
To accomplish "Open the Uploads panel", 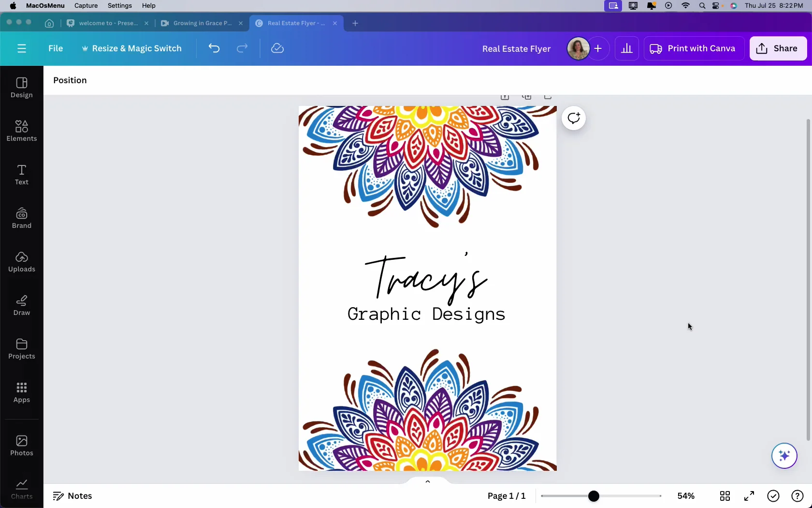I will point(22,261).
